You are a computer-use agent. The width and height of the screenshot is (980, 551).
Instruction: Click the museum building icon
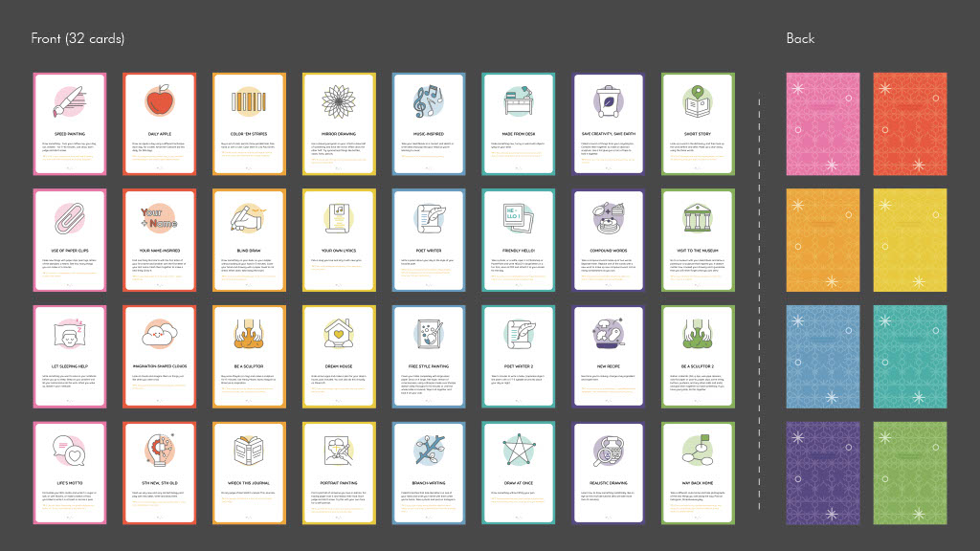coord(698,216)
